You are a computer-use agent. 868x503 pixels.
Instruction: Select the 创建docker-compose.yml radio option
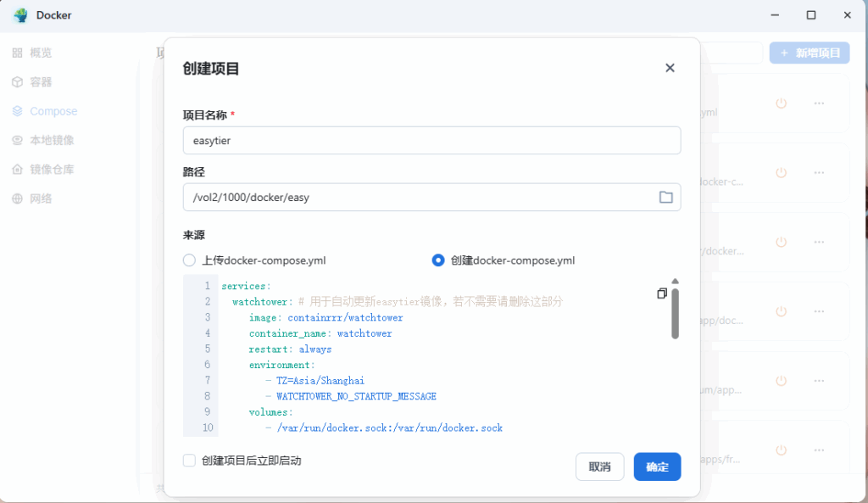[x=438, y=260]
